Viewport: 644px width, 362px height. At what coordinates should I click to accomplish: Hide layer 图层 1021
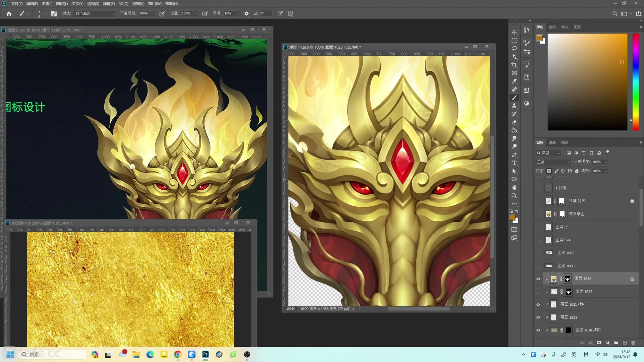(538, 318)
